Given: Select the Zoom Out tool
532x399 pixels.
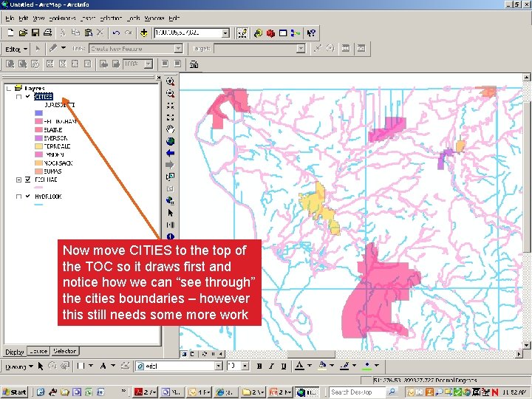Looking at the screenshot, I should (171, 93).
